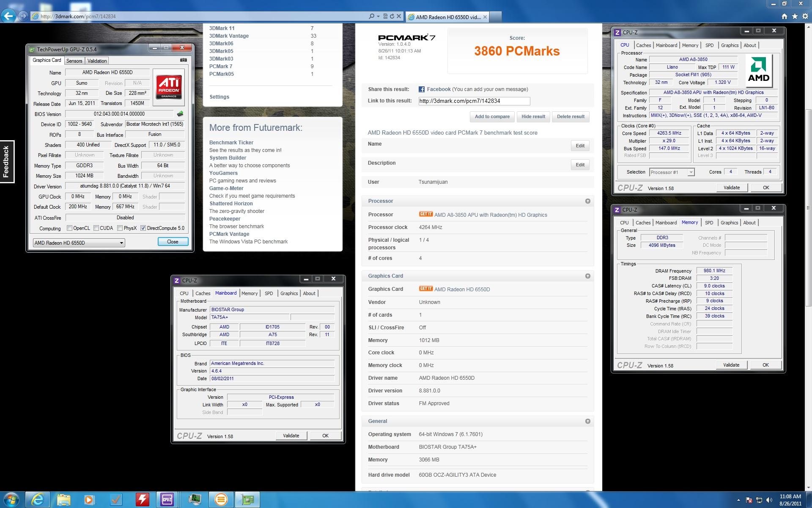The height and width of the screenshot is (508, 812).
Task: Toggle the DirectCompute 5.0 checkbox
Action: (x=143, y=228)
